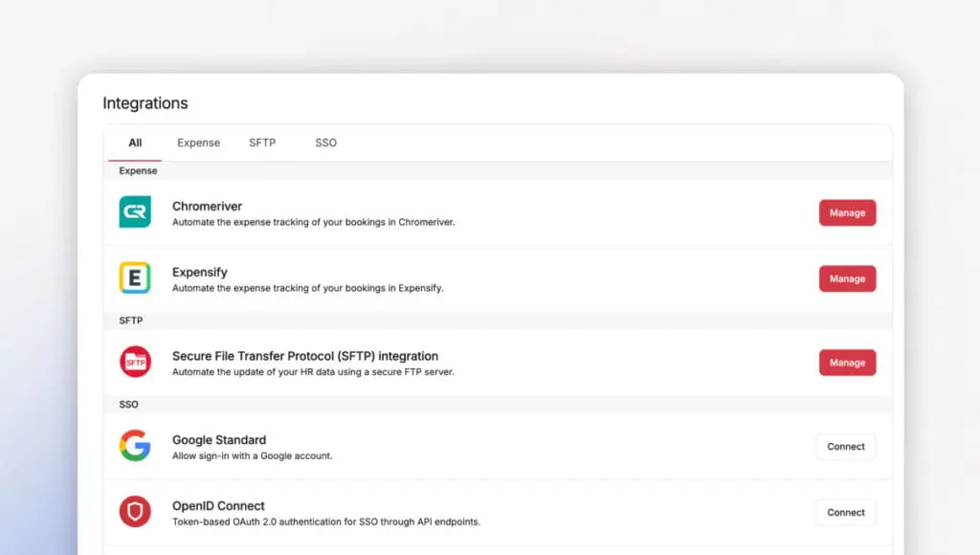
Task: Click the Chromeriver integration title
Action: [207, 206]
